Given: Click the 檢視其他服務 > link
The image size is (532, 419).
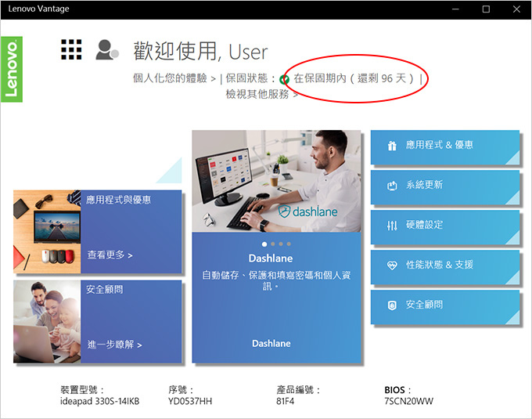Looking at the screenshot, I should click(261, 94).
